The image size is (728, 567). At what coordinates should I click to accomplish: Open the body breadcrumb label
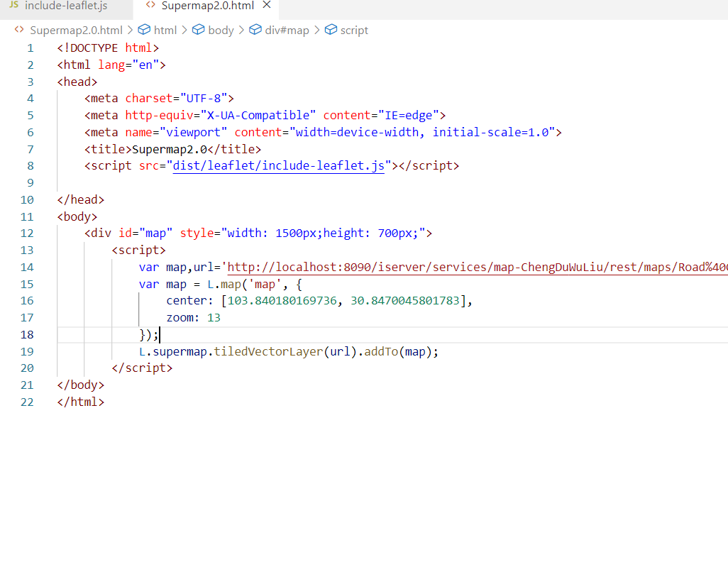(x=221, y=31)
